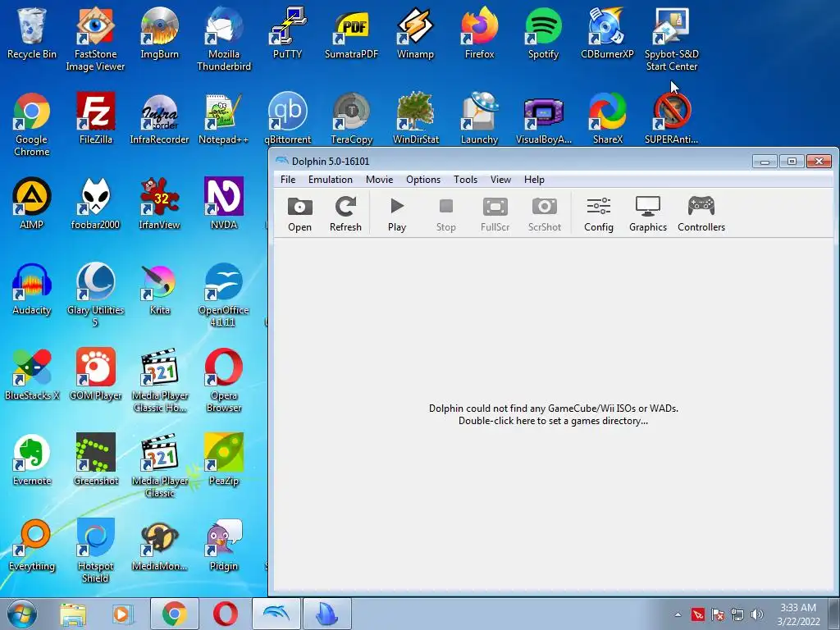Select the OpenOffice desktop icon
The width and height of the screenshot is (840, 630).
[x=224, y=294]
